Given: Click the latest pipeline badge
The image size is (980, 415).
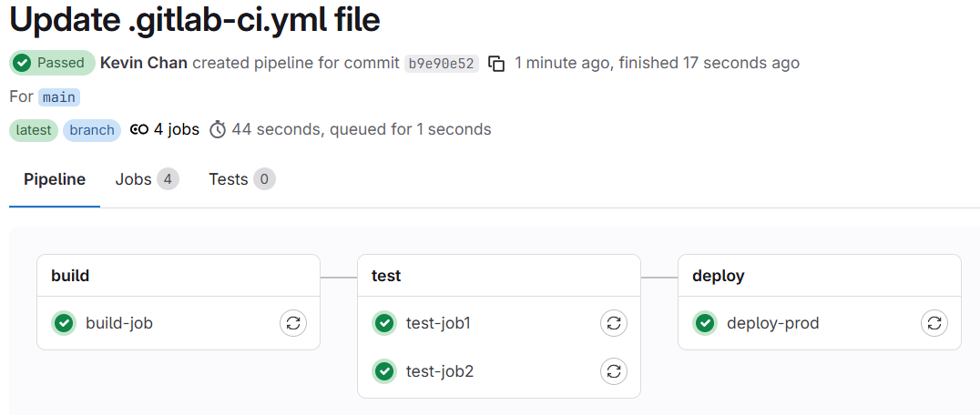Looking at the screenshot, I should (x=34, y=130).
